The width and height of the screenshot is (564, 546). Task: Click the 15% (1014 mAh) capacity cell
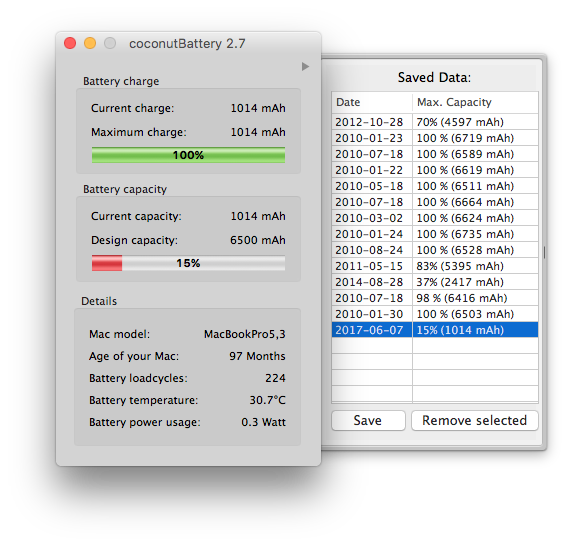(475, 330)
